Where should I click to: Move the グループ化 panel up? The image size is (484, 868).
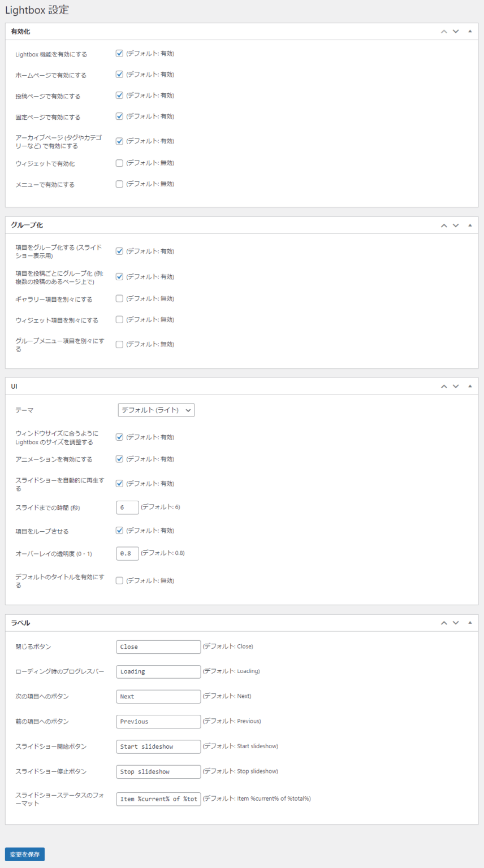point(443,225)
